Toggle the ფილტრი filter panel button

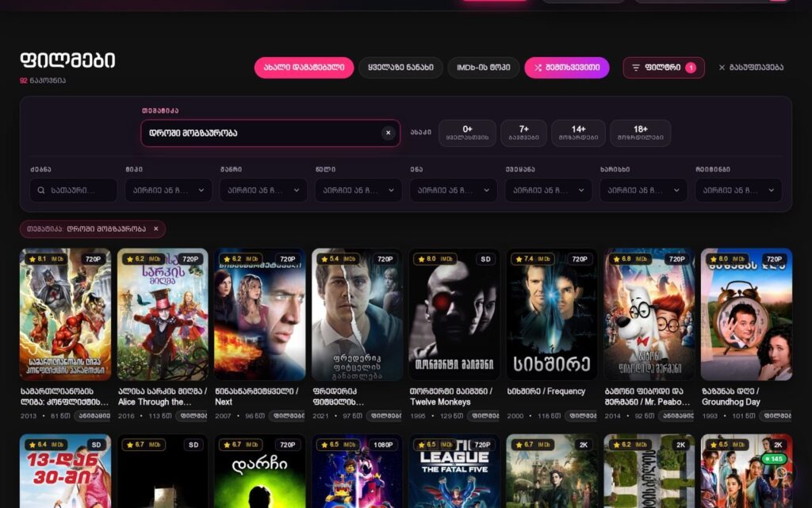664,67
